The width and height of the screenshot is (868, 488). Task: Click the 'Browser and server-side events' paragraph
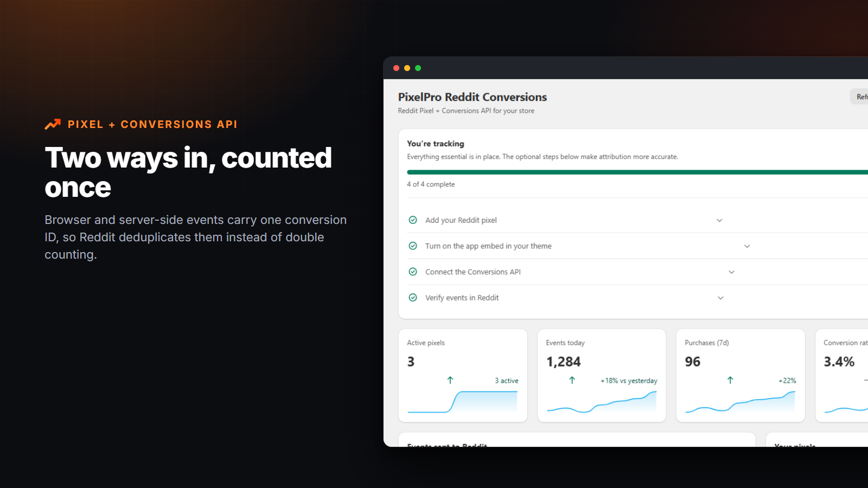pos(196,237)
